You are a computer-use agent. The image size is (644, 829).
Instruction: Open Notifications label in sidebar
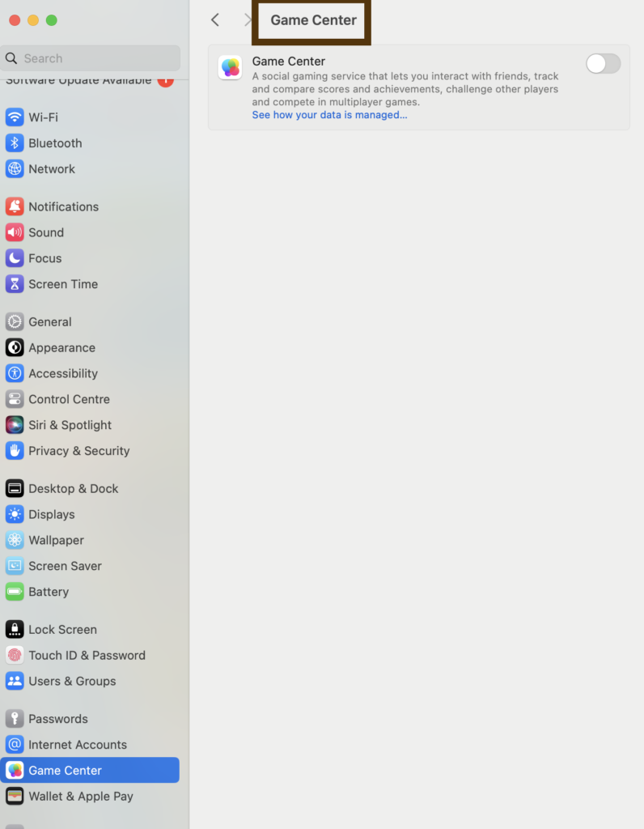(63, 206)
